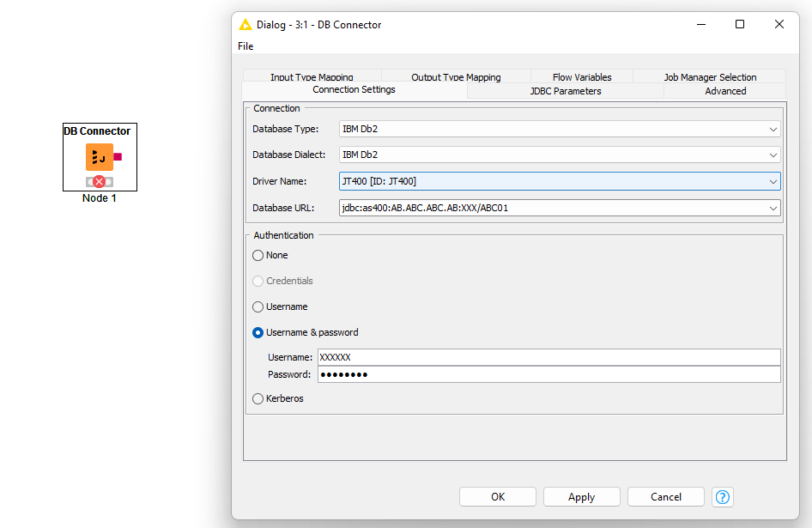The image size is (812, 528).
Task: Click the KNIME triangle icon in title bar
Action: click(245, 25)
